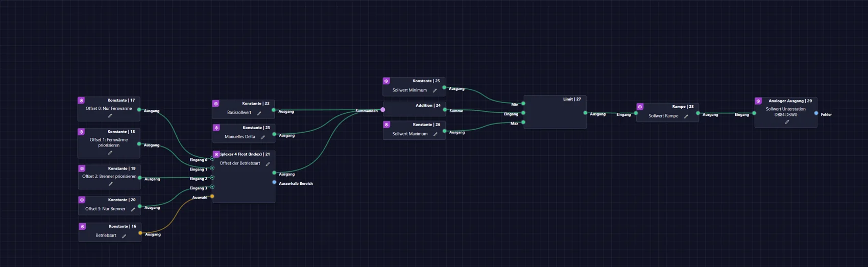Select the 'Limit | 27' node title
This screenshot has height=267, width=868.
point(572,100)
